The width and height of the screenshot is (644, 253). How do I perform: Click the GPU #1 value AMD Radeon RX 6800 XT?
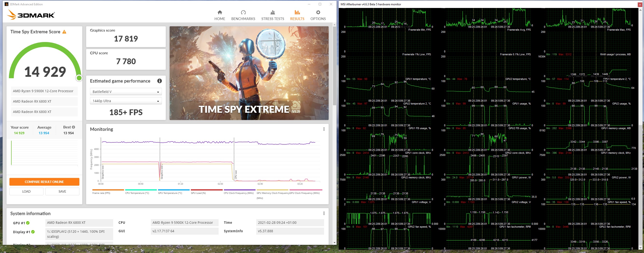pyautogui.click(x=79, y=223)
